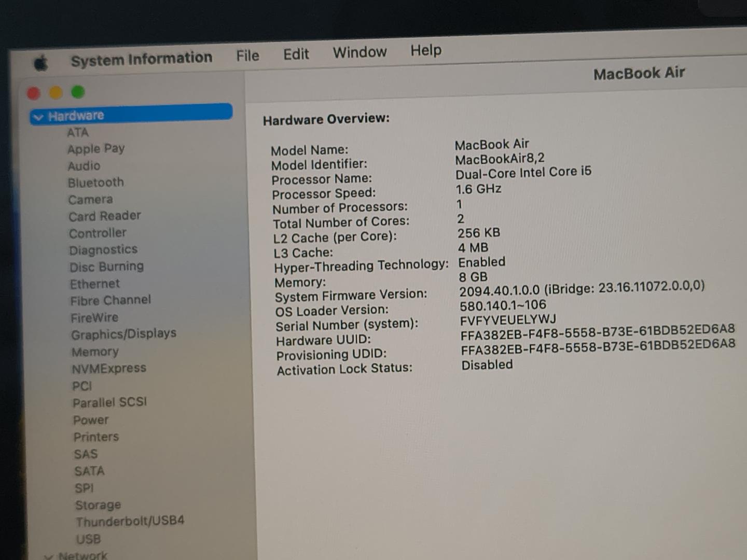747x560 pixels.
Task: Open the System Information app menu
Action: pos(141,59)
